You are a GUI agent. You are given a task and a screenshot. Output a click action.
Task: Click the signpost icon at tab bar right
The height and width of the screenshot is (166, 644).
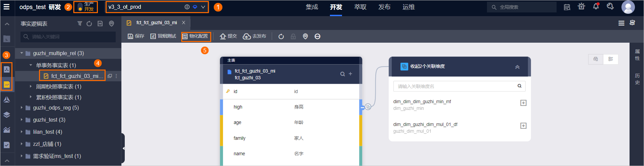tap(632, 23)
